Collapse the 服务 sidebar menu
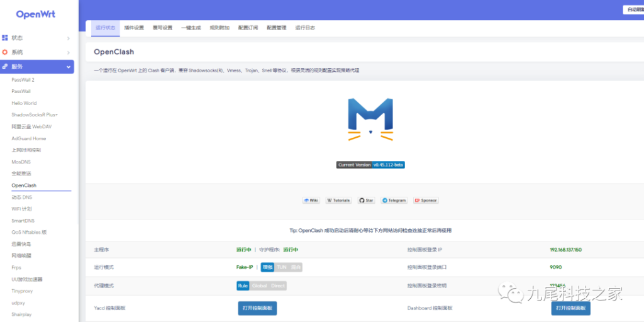 [x=37, y=67]
